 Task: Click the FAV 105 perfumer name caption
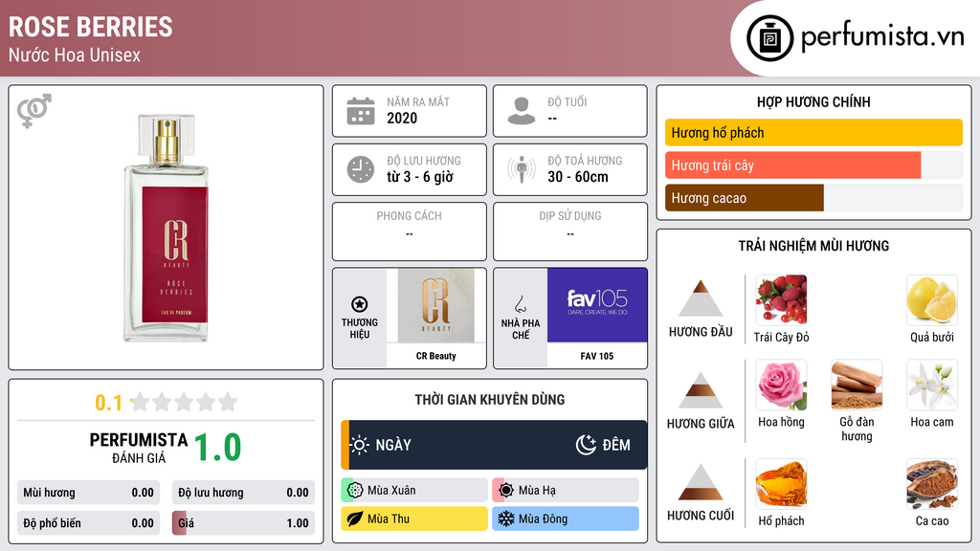597,356
